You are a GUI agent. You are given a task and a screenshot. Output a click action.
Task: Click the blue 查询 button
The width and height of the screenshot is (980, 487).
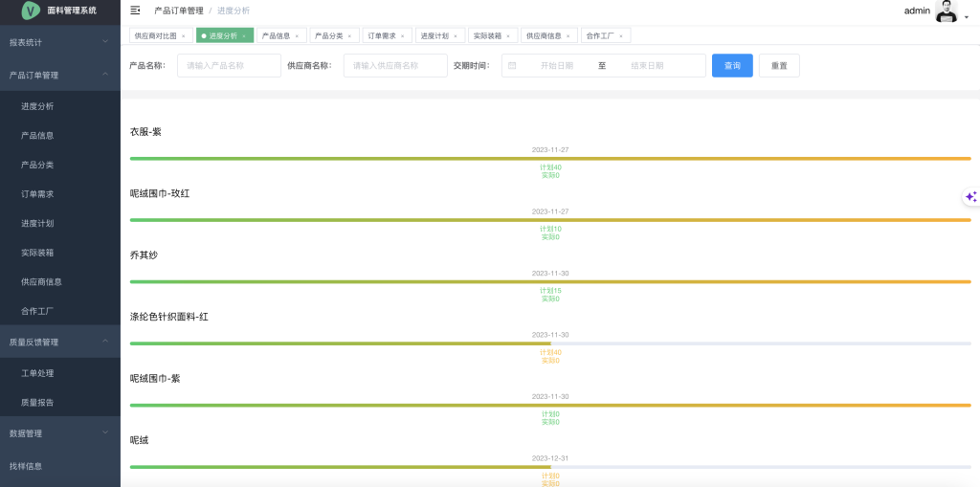tap(732, 66)
